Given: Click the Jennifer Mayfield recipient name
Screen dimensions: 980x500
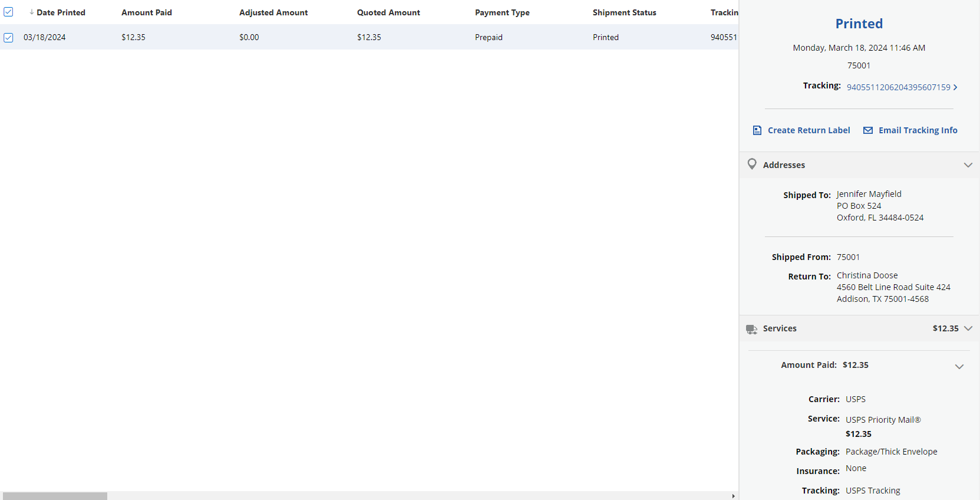Looking at the screenshot, I should [869, 194].
